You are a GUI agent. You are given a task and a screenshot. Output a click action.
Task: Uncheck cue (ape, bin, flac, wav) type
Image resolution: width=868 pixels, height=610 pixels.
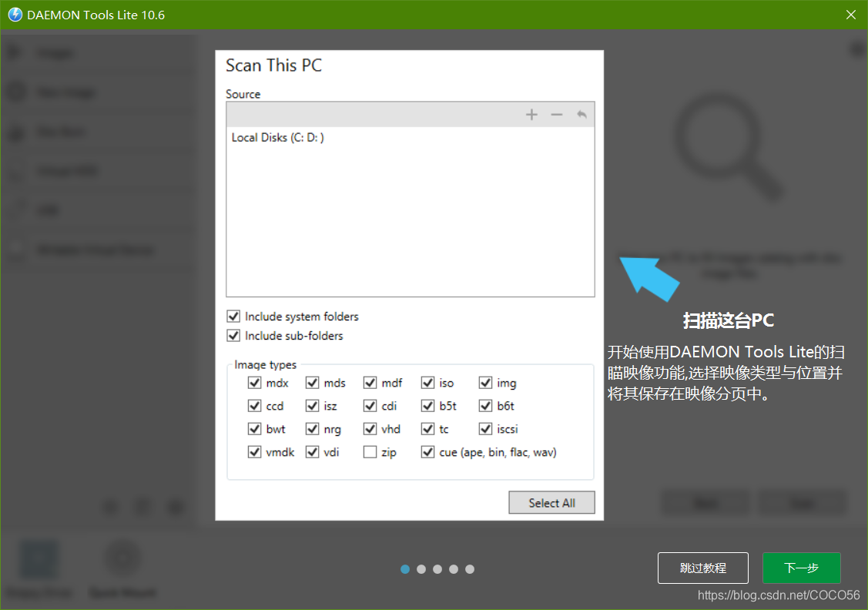(x=427, y=452)
